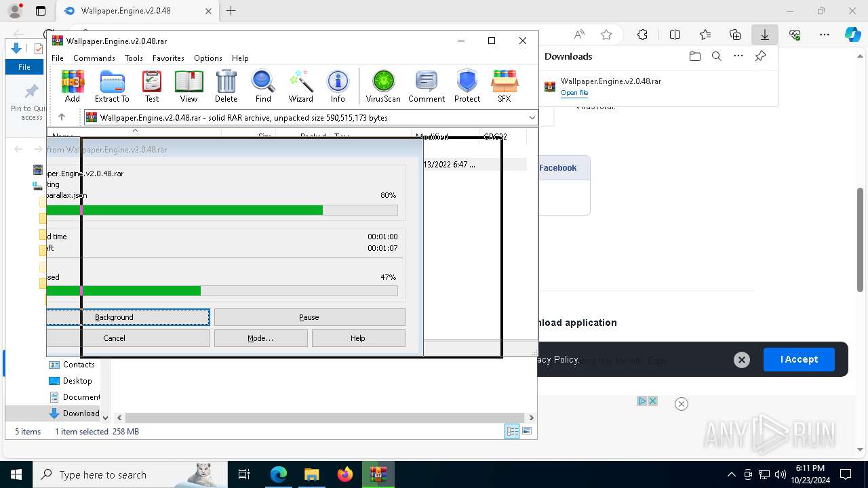Click the Mode... button

click(260, 338)
